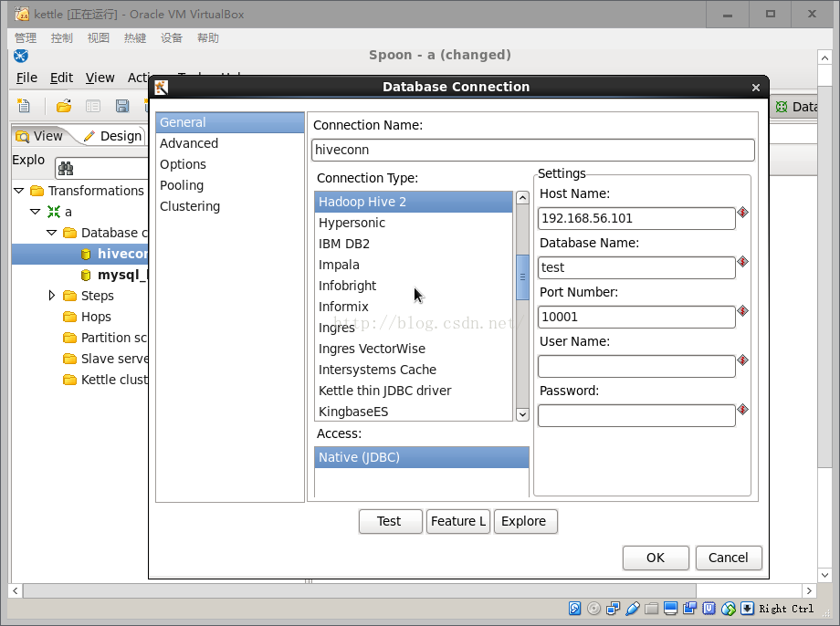Click the new file toolbar icon in Spoon
The width and height of the screenshot is (840, 626).
click(x=24, y=106)
